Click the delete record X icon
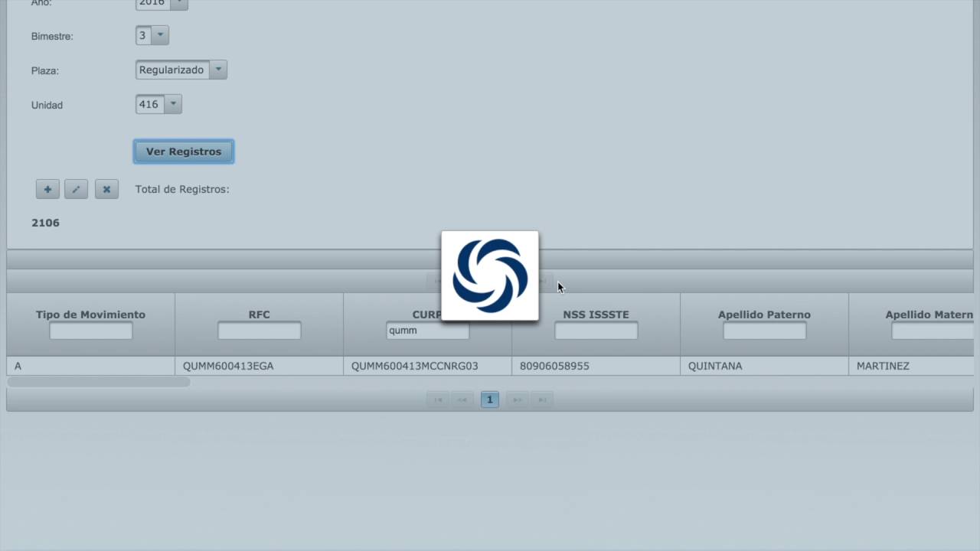 pos(106,189)
